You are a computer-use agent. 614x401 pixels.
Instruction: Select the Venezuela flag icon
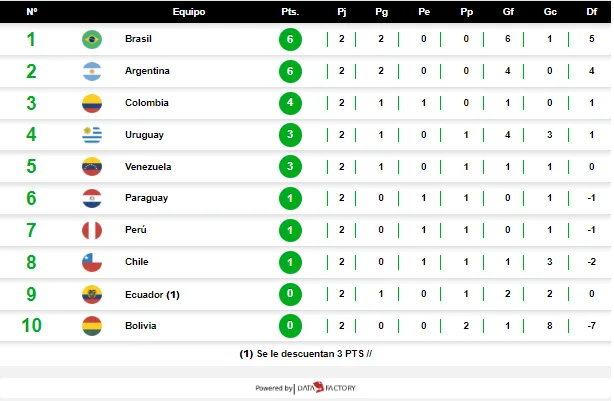tap(92, 166)
